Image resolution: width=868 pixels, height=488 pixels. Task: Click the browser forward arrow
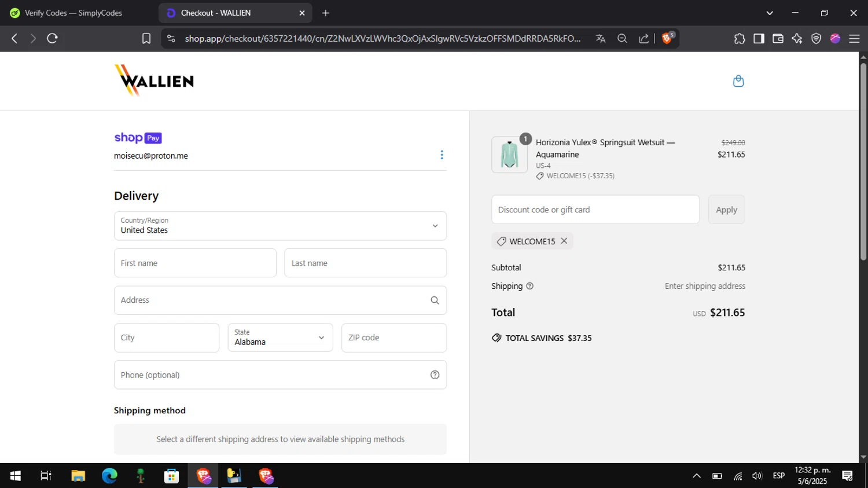coord(33,38)
